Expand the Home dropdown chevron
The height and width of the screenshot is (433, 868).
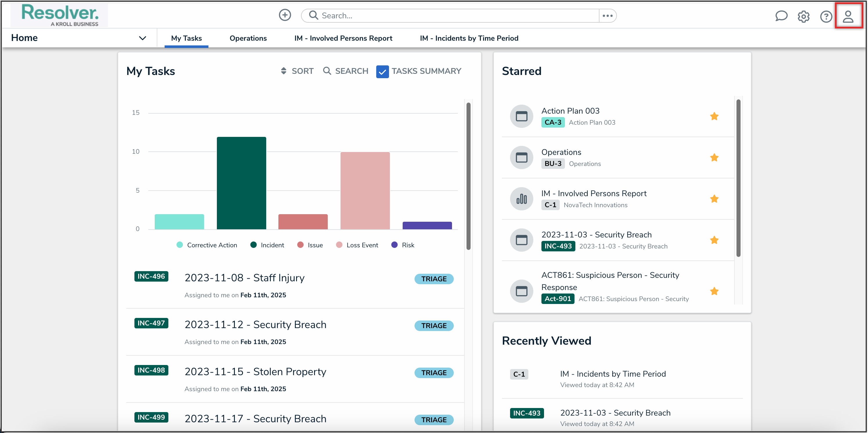143,38
